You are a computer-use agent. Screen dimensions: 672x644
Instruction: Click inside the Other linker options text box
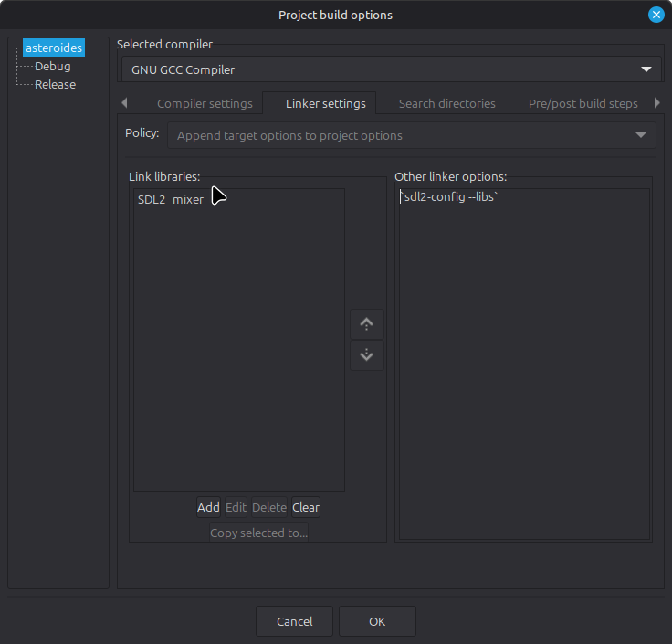click(523, 365)
